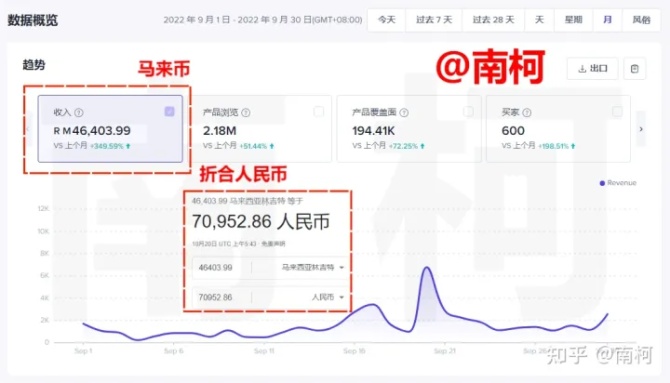
Task: Switch to the 月 time range tab
Action: [x=607, y=20]
